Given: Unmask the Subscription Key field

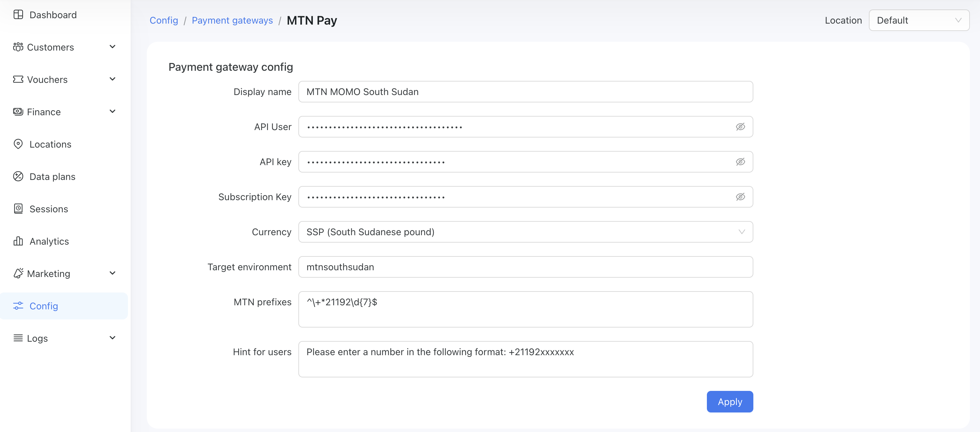Looking at the screenshot, I should click(740, 197).
